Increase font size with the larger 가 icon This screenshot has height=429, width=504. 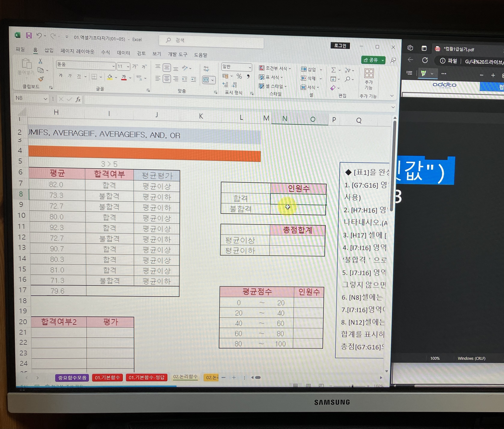(x=135, y=67)
